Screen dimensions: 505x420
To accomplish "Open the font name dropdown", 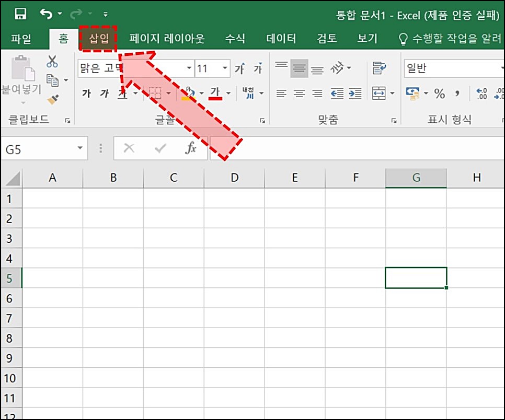I will pos(189,68).
